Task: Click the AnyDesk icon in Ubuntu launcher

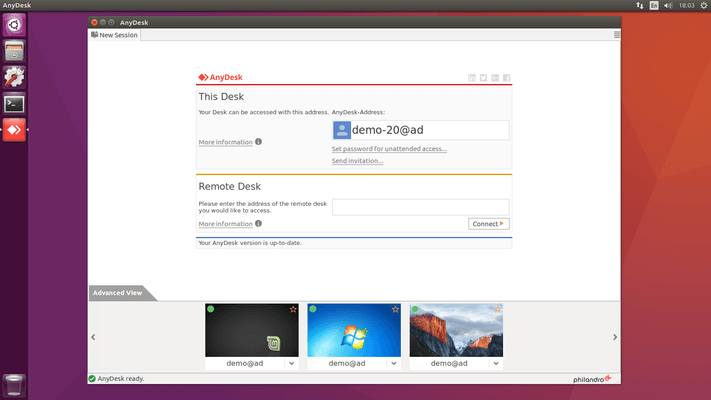Action: point(14,130)
